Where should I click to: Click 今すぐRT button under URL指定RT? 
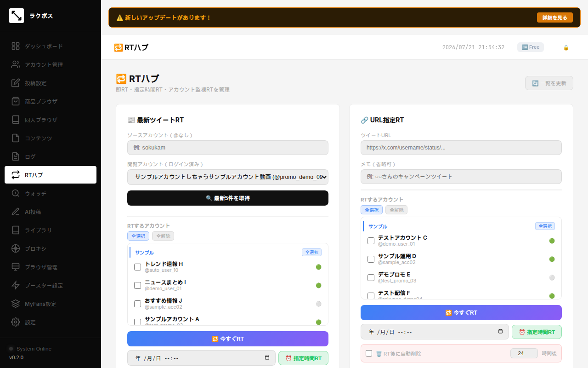tap(461, 312)
